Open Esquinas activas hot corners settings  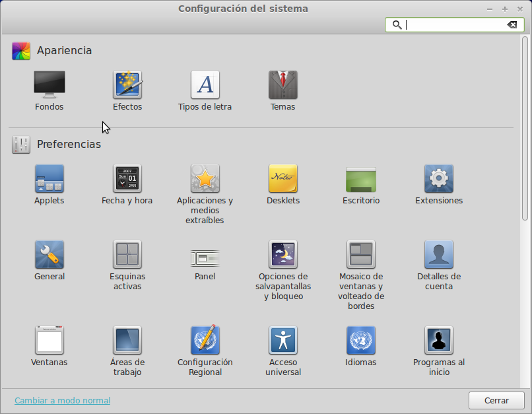point(127,255)
